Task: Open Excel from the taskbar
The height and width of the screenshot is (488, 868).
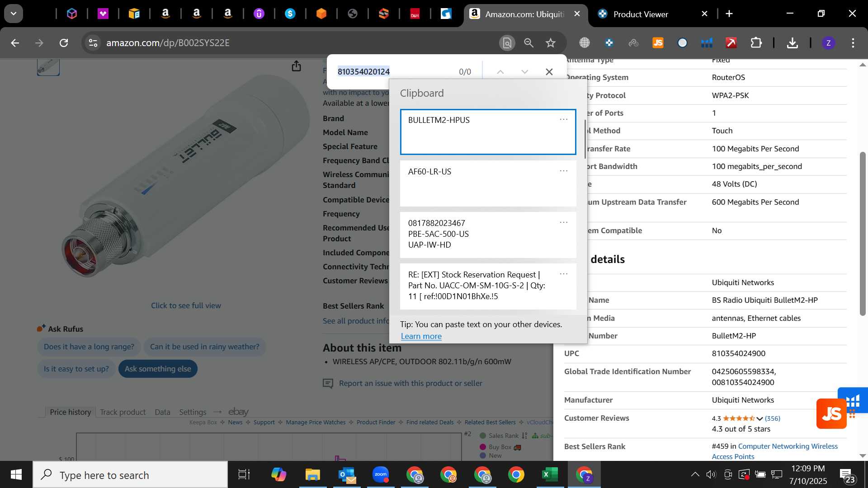Action: point(550,475)
